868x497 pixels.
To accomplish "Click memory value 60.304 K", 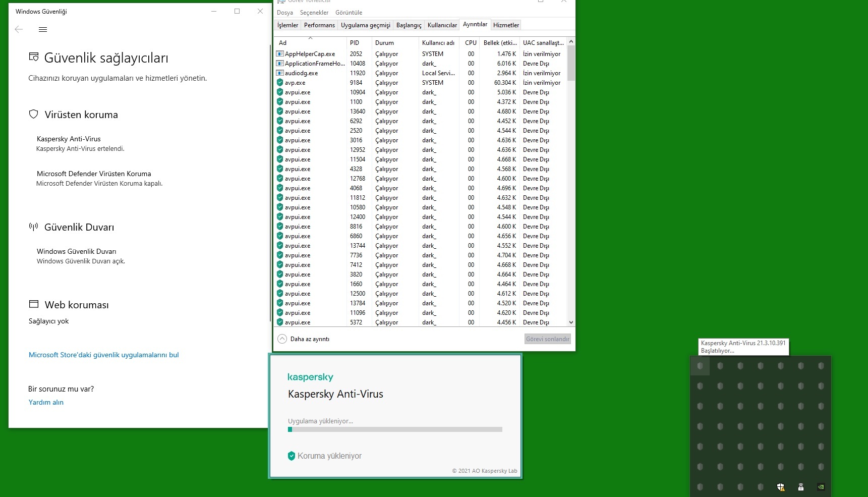I will coord(505,83).
